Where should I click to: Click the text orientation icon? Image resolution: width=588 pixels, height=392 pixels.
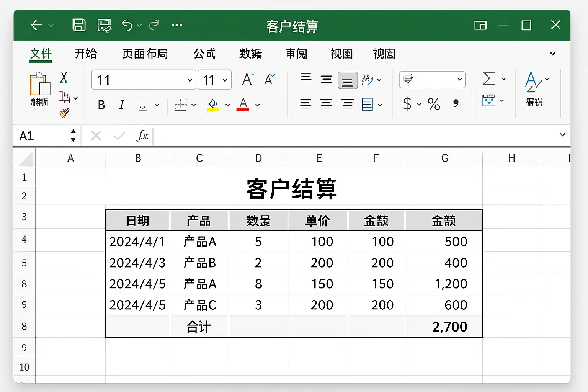pos(367,80)
